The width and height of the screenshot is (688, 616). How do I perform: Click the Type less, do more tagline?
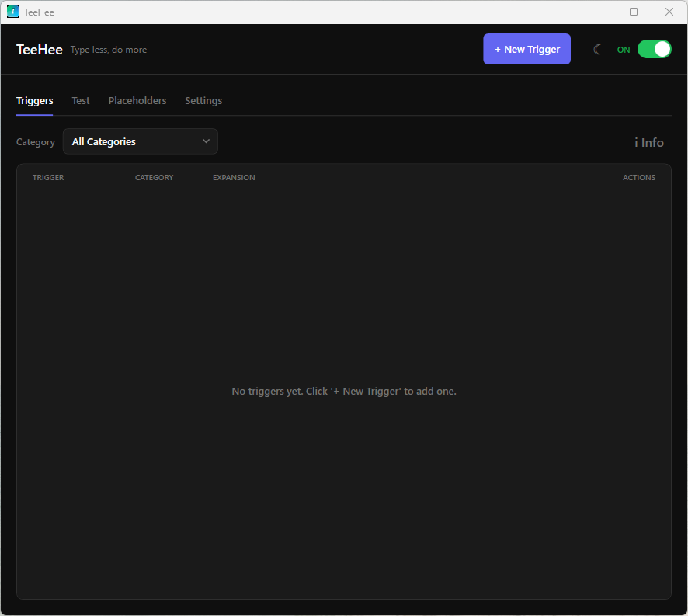pyautogui.click(x=108, y=50)
